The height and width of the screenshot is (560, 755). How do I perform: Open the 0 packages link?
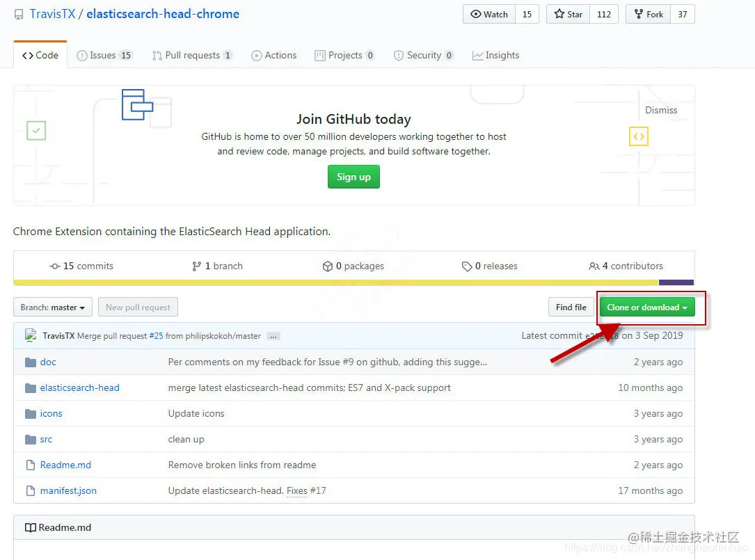coord(353,266)
